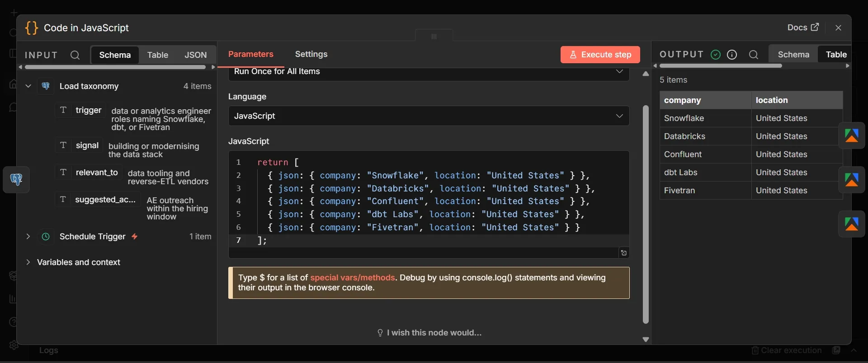The image size is (868, 363).
Task: Open Docs external link
Action: tap(803, 28)
